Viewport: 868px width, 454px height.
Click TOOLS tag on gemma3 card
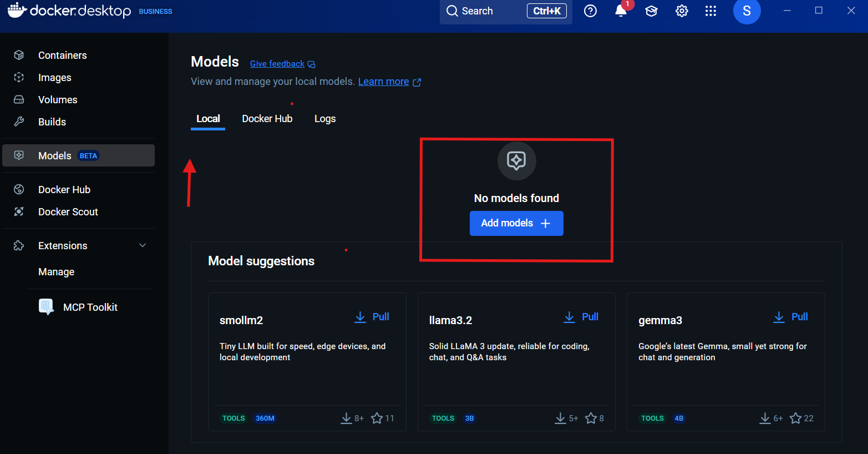652,418
